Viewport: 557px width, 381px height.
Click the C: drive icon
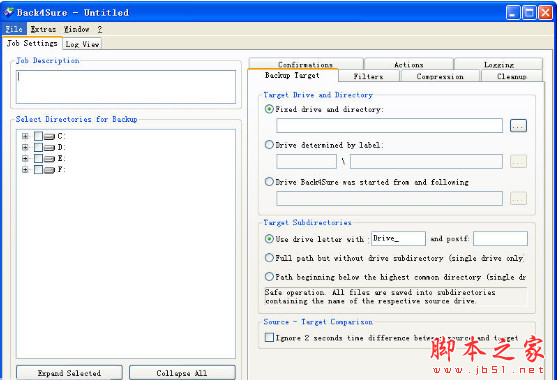click(49, 136)
